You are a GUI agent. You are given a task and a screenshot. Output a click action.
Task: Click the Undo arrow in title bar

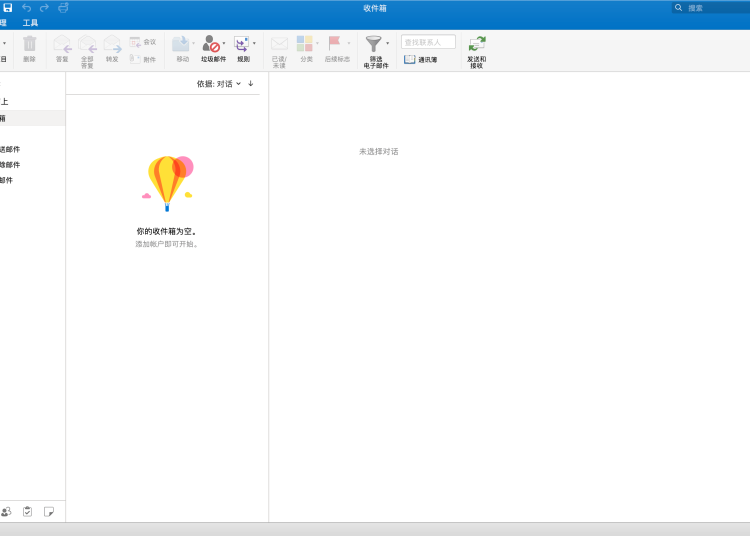coord(27,8)
